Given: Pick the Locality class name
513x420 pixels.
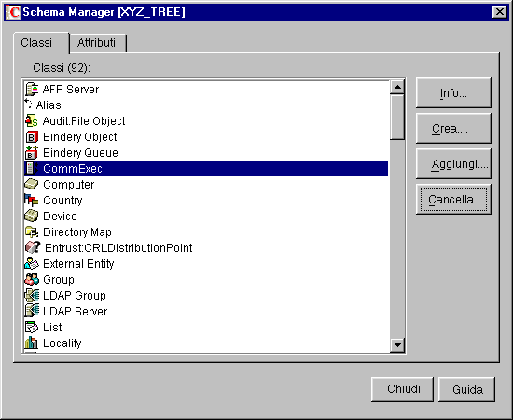Looking at the screenshot, I should tap(62, 343).
